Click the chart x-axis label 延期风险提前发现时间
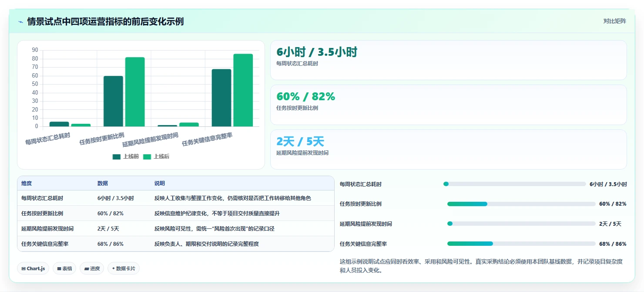644x292 pixels. point(151,140)
